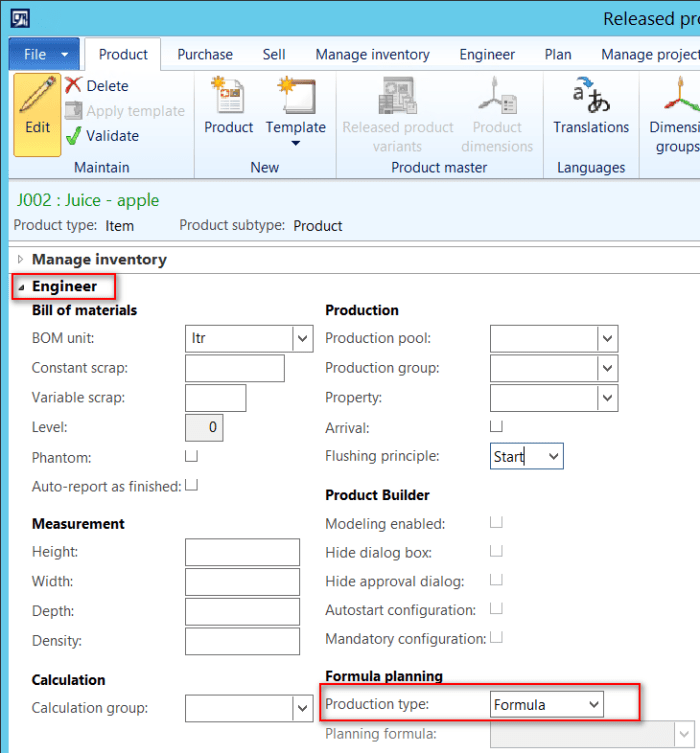Click in the Variable scrap field
Image resolution: width=700 pixels, height=753 pixels.
click(x=216, y=398)
